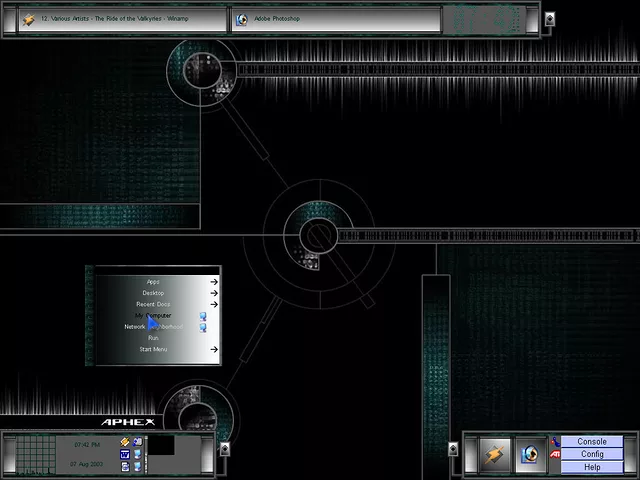Screen dimensions: 640x480
Task: Click the Help button
Action: coord(591,467)
